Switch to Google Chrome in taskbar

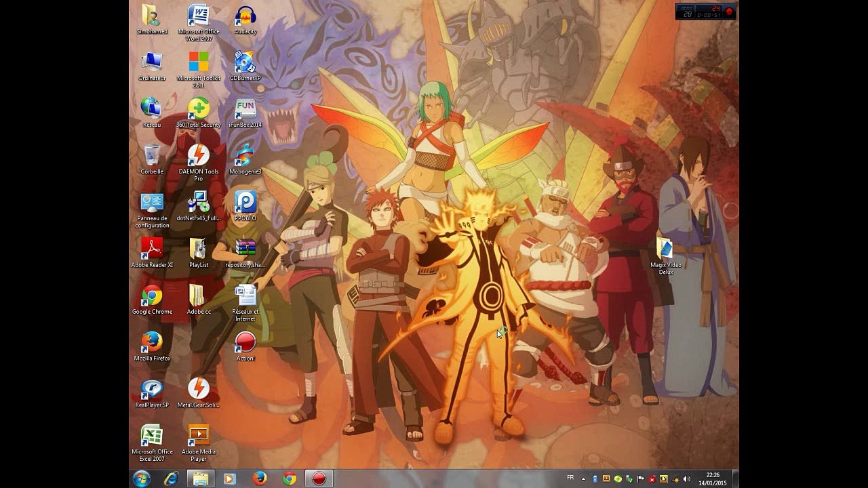(290, 479)
